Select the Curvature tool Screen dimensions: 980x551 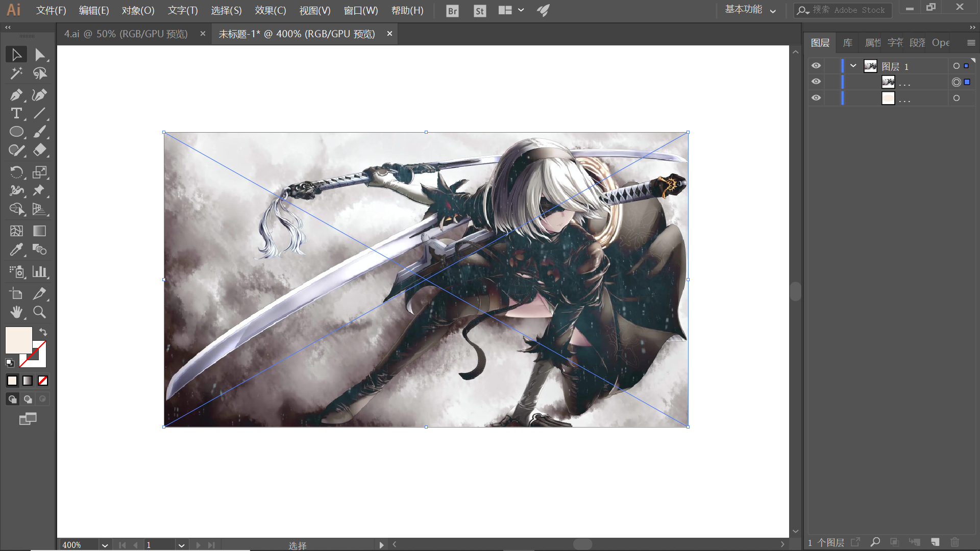[40, 95]
